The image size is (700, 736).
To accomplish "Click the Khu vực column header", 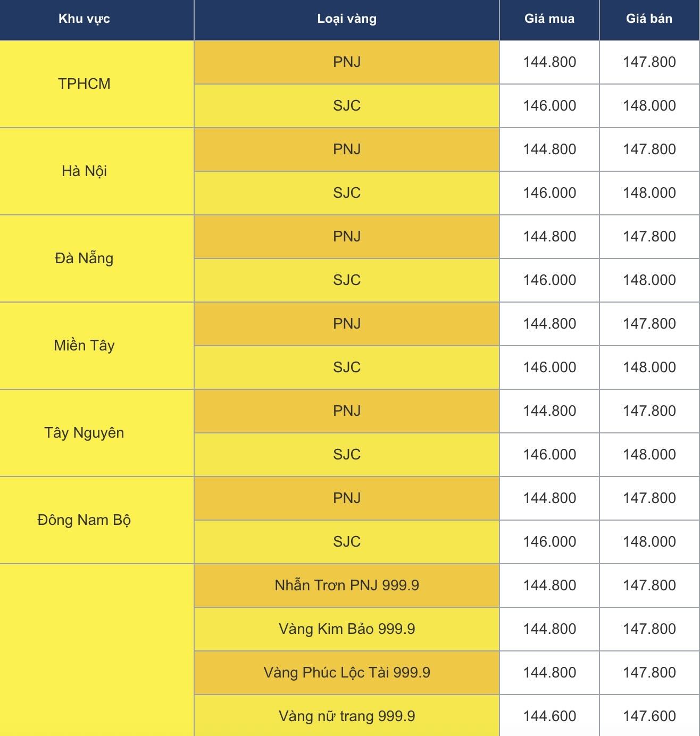I will 84,19.
